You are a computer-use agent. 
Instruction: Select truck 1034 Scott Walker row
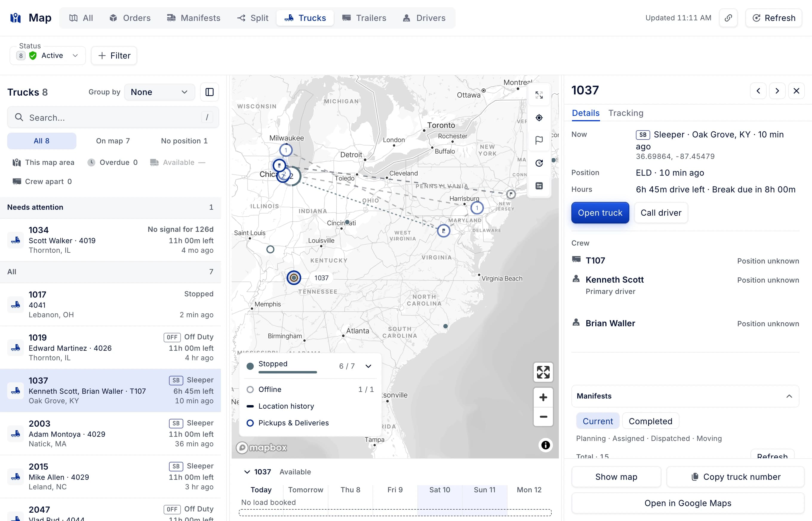(110, 240)
